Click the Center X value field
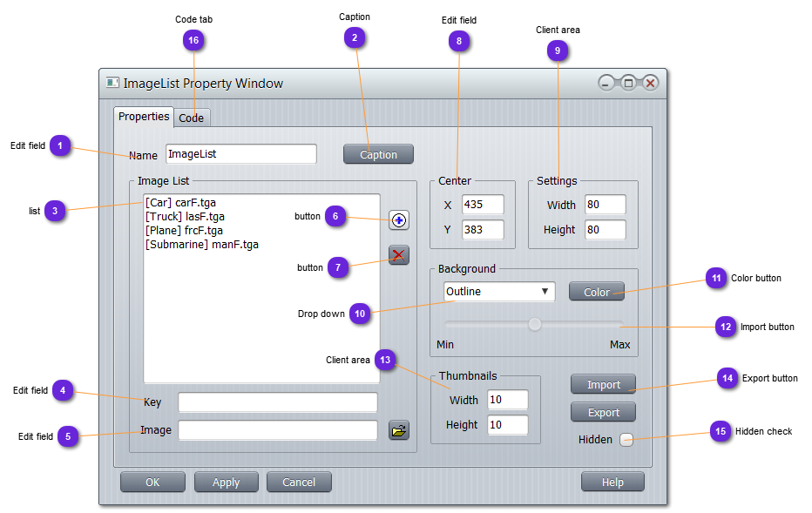Image resolution: width=812 pixels, height=513 pixels. (x=483, y=205)
